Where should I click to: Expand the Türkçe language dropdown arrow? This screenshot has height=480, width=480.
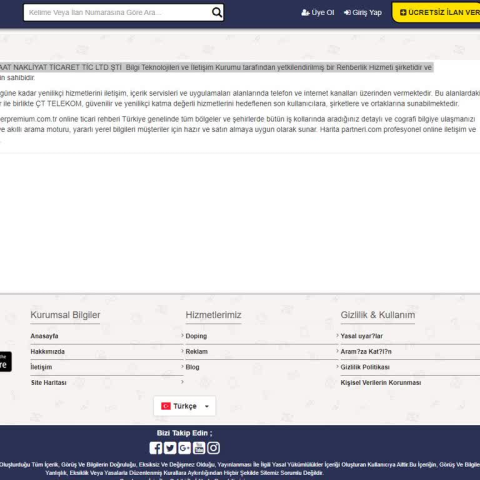coord(207,406)
